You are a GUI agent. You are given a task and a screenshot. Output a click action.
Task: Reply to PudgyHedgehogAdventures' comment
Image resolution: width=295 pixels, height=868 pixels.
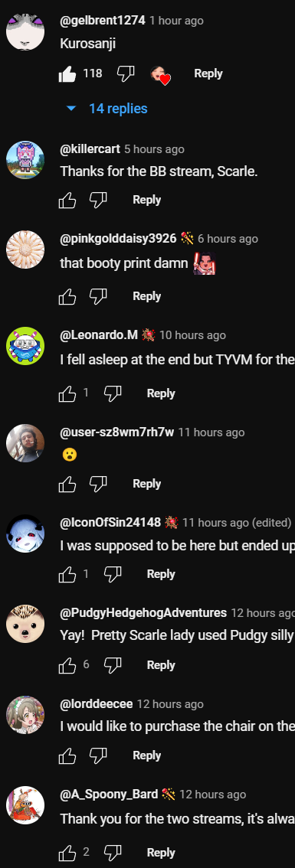tap(161, 665)
